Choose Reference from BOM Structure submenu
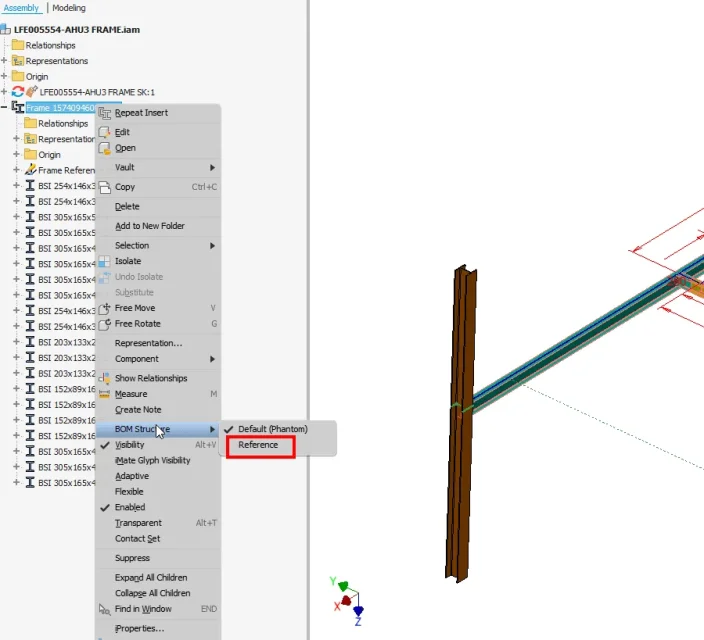The width and height of the screenshot is (704, 640). pyautogui.click(x=260, y=446)
